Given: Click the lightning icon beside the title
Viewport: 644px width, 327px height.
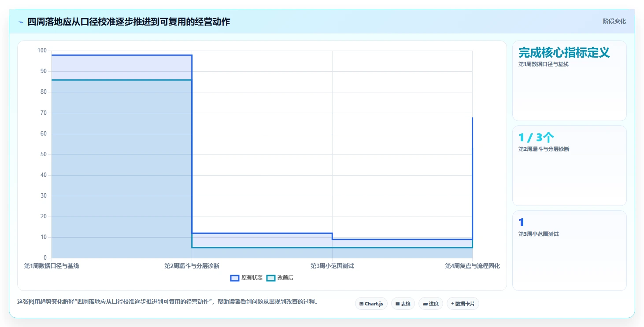Looking at the screenshot, I should pyautogui.click(x=21, y=22).
